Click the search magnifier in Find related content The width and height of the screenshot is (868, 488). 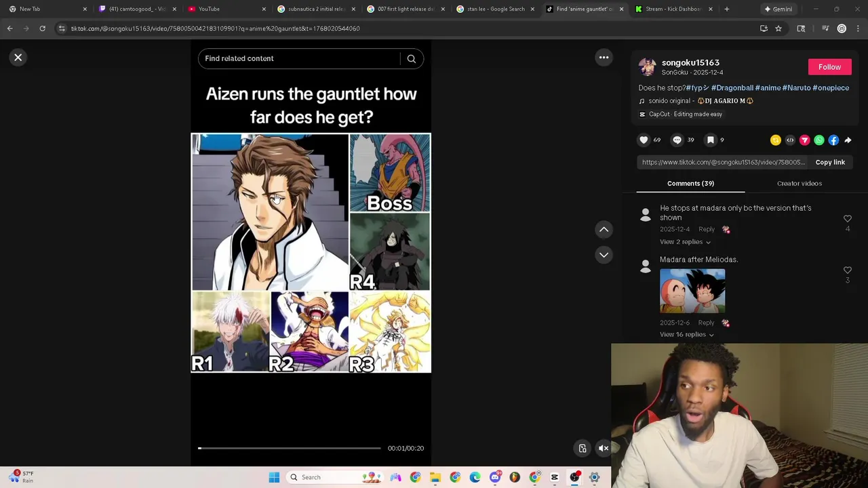pos(412,59)
